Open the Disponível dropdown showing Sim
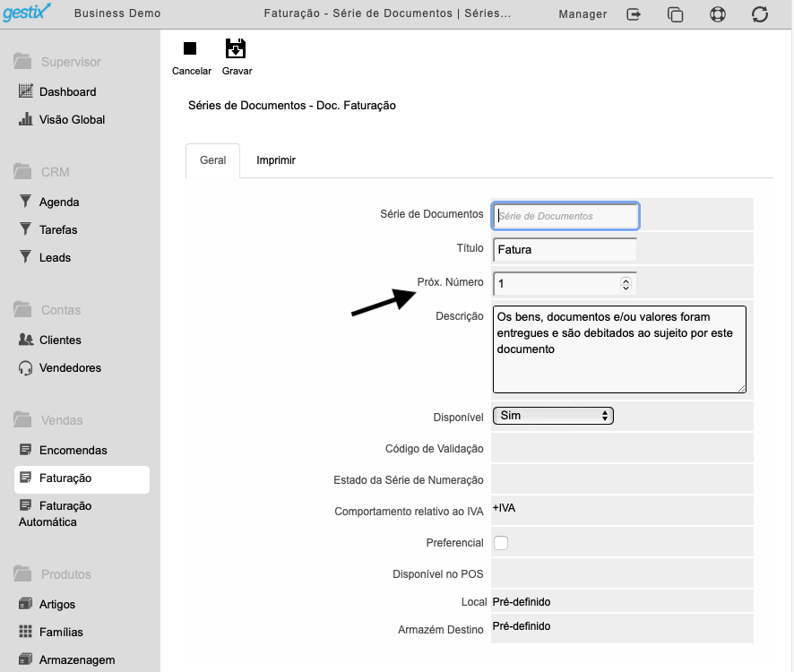The height and width of the screenshot is (672, 794). click(x=553, y=416)
